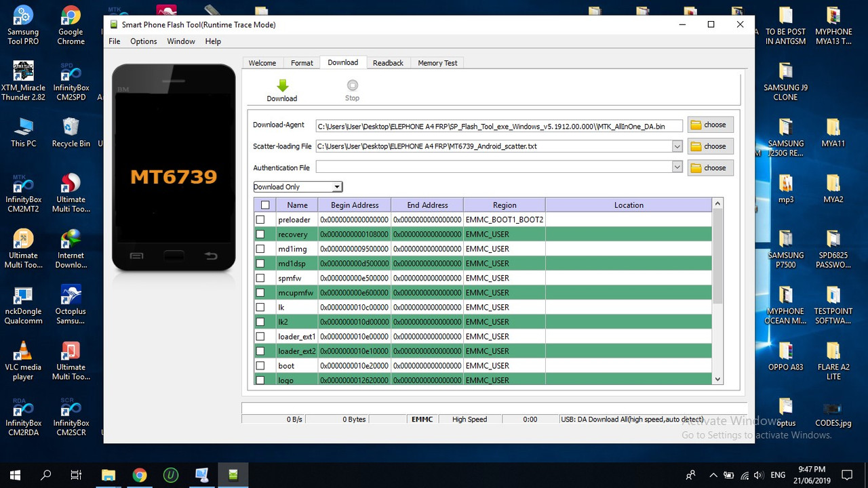Check the md1dsp partition checkbox
The height and width of the screenshot is (488, 868).
click(x=260, y=263)
